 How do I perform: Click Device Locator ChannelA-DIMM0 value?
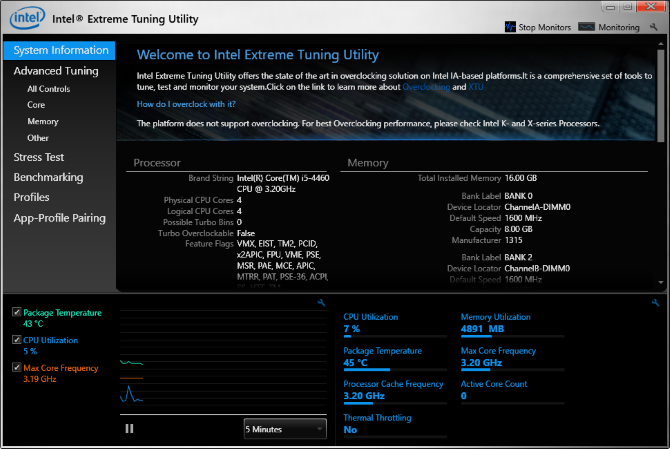(538, 207)
